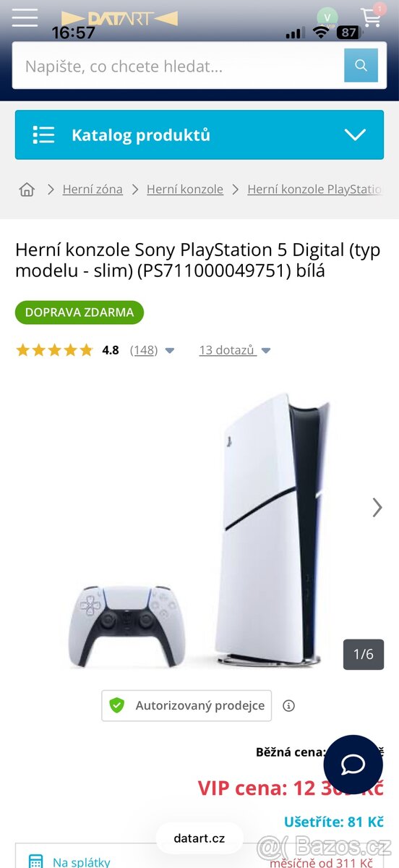399x868 pixels.
Task: Open the Na splátky option
Action: point(82,861)
